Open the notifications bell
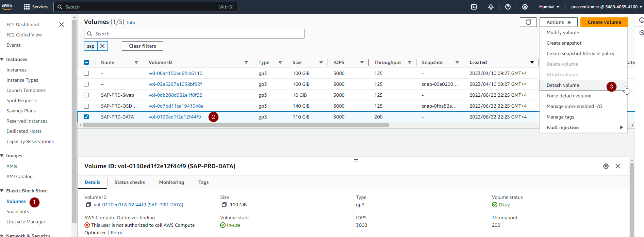644x237 pixels. point(491,7)
